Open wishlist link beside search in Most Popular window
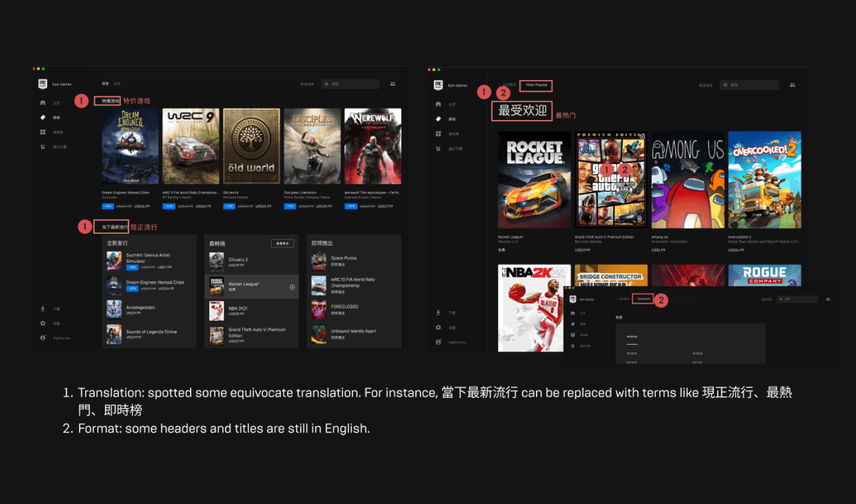Image resolution: width=856 pixels, height=504 pixels. point(706,86)
